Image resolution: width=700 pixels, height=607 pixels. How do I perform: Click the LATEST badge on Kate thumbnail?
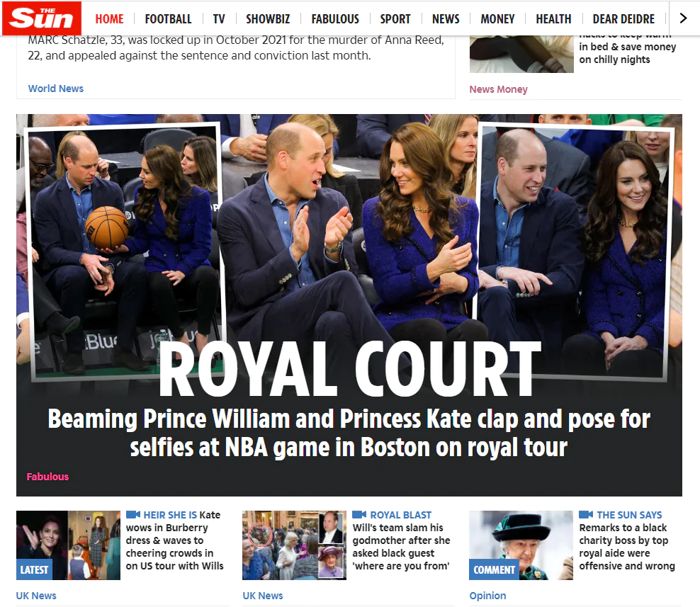coord(34,570)
